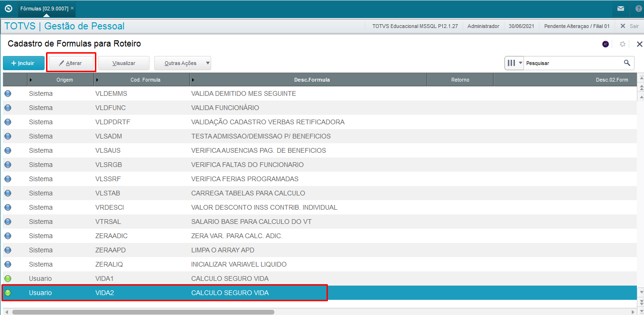The image size is (644, 315).
Task: Click the horizontal scrollbar right arrow
Action: (x=633, y=312)
